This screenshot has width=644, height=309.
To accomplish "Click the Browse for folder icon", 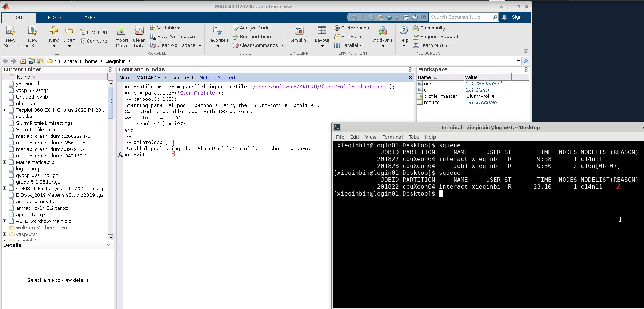I will tap(32, 61).
